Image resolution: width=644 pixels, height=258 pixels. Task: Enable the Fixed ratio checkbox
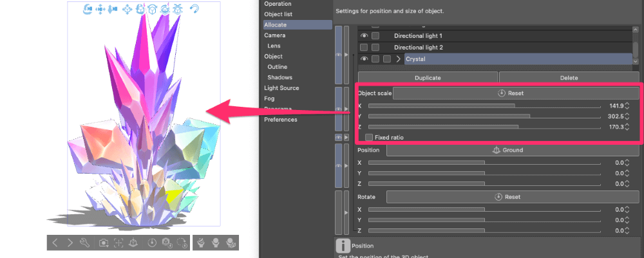(369, 138)
